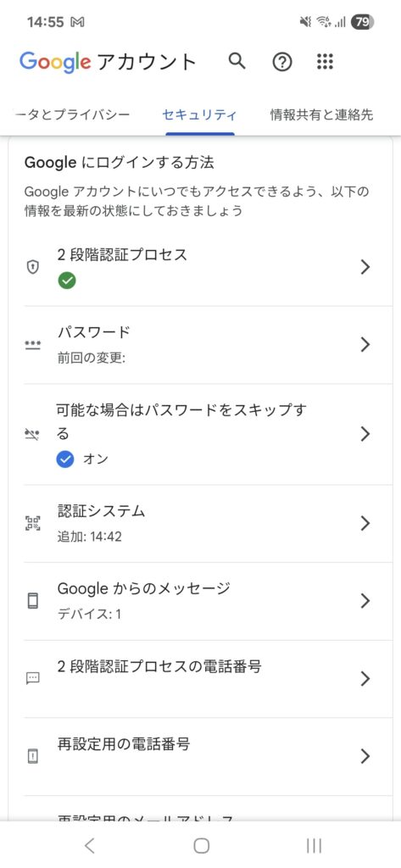The height and width of the screenshot is (868, 401).
Task: Switch to the 情報共有と連絡先 tab
Action: (x=321, y=114)
